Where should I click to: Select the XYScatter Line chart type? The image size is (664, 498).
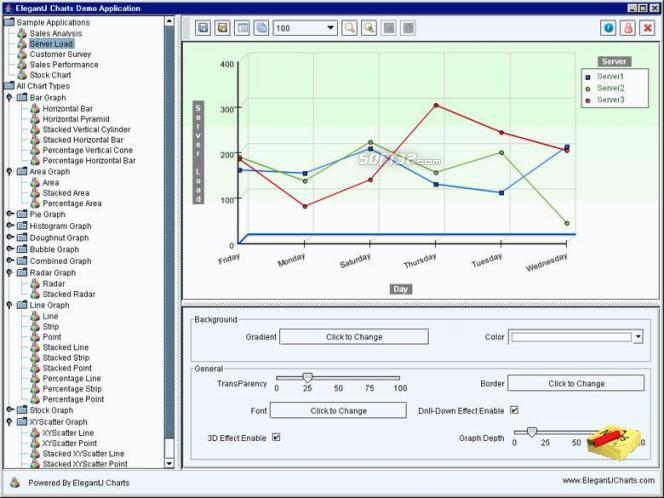[x=68, y=433]
